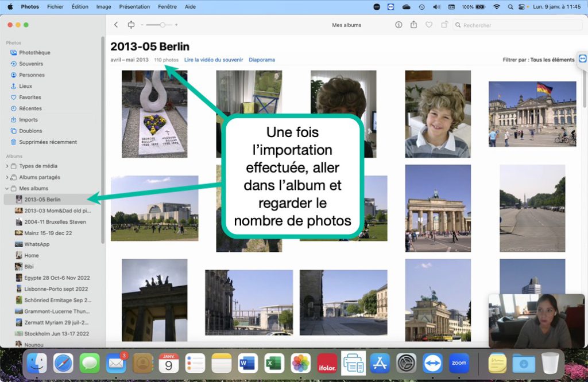Open Souvenirs in the sidebar
Viewport: 588px width, 382px height.
point(31,64)
